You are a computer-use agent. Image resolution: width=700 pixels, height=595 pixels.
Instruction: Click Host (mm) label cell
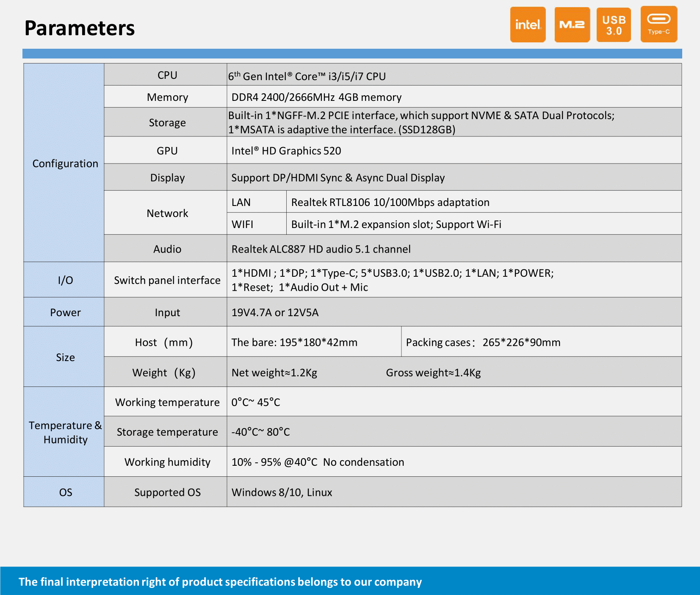166,342
